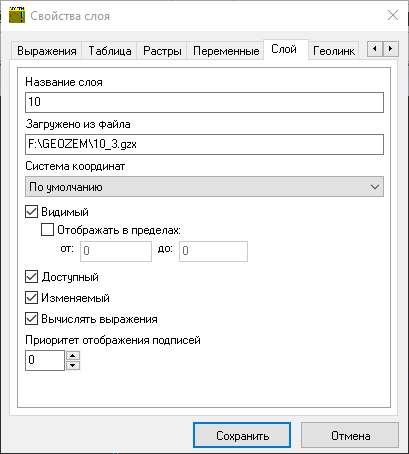Increase label priority with the up spinner

(x=73, y=356)
